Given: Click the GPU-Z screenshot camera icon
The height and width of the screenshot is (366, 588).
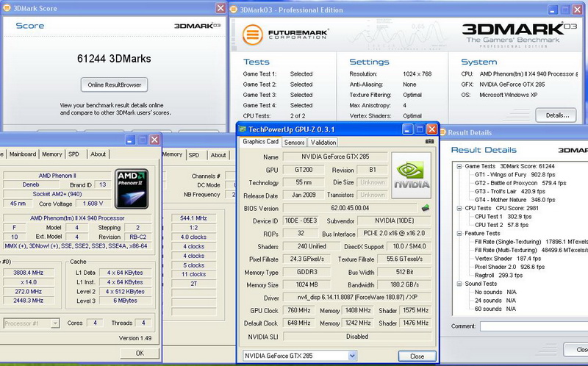Looking at the screenshot, I should (429, 141).
